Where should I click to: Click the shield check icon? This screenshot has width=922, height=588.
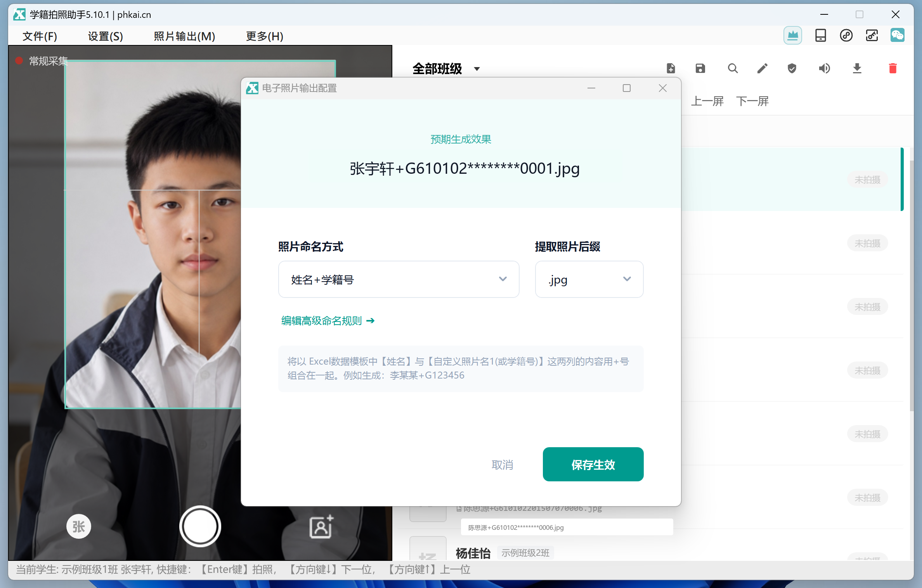792,68
